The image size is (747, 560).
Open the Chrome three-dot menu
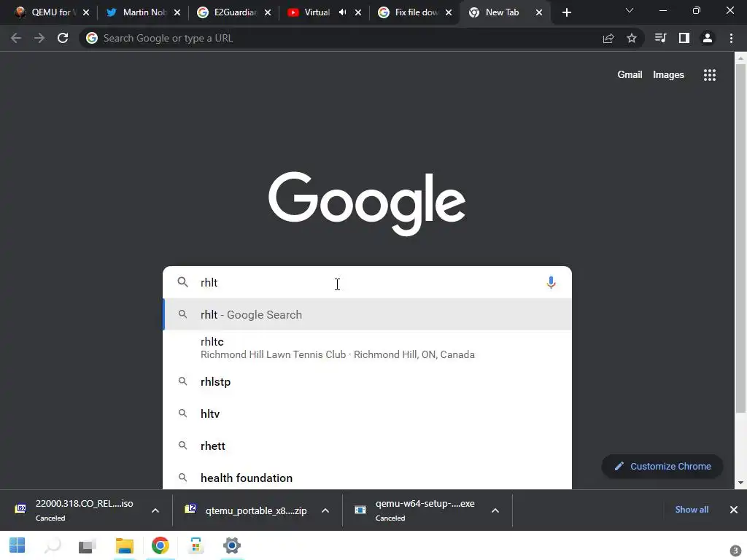731,38
